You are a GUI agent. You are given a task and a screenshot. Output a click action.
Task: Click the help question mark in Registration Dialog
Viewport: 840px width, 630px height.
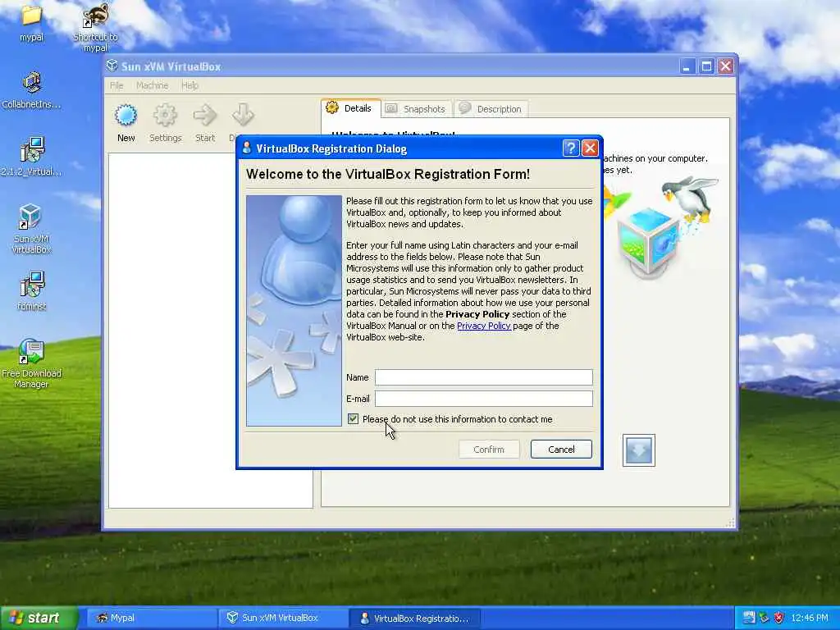pyautogui.click(x=571, y=148)
